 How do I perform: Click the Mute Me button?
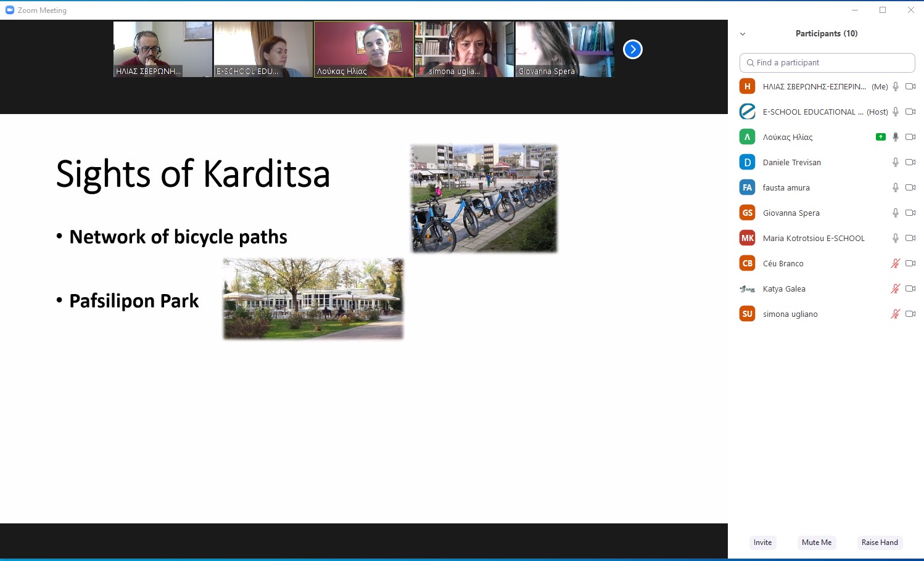816,543
